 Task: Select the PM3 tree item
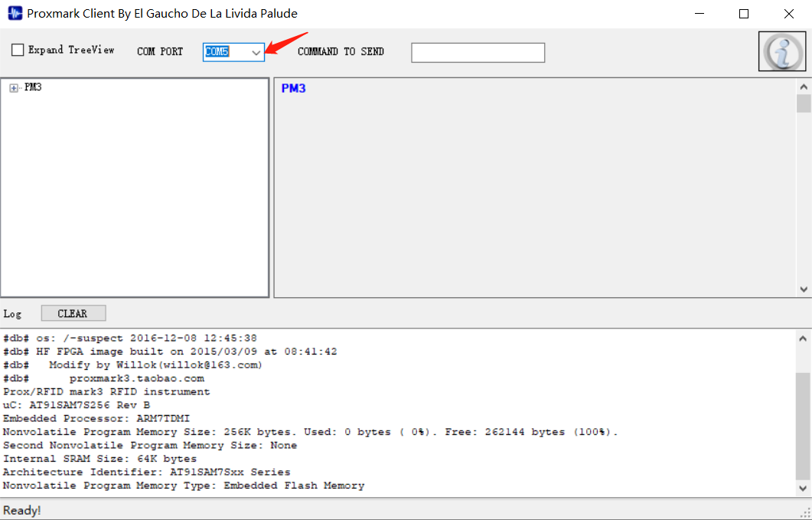click(x=33, y=87)
